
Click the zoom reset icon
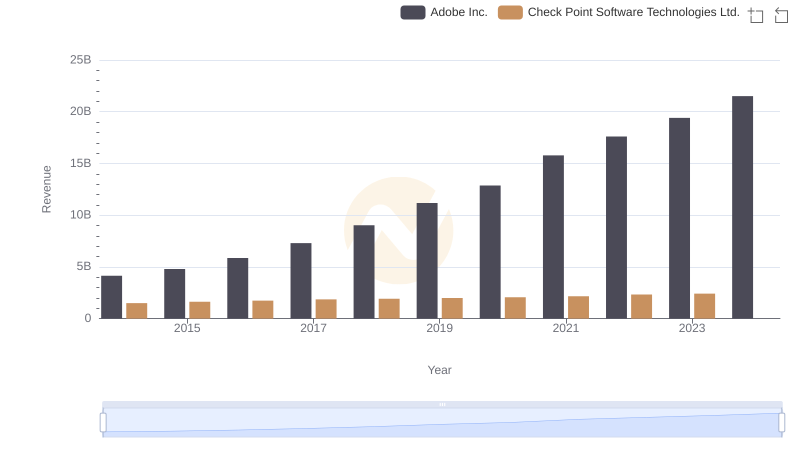tap(782, 14)
